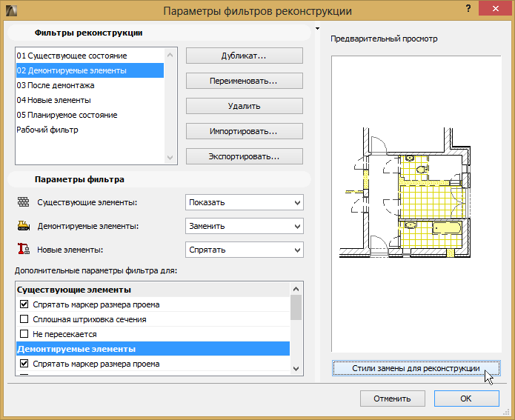515x420 pixels.
Task: Click the filter list scroll up arrow
Action: tap(170, 55)
